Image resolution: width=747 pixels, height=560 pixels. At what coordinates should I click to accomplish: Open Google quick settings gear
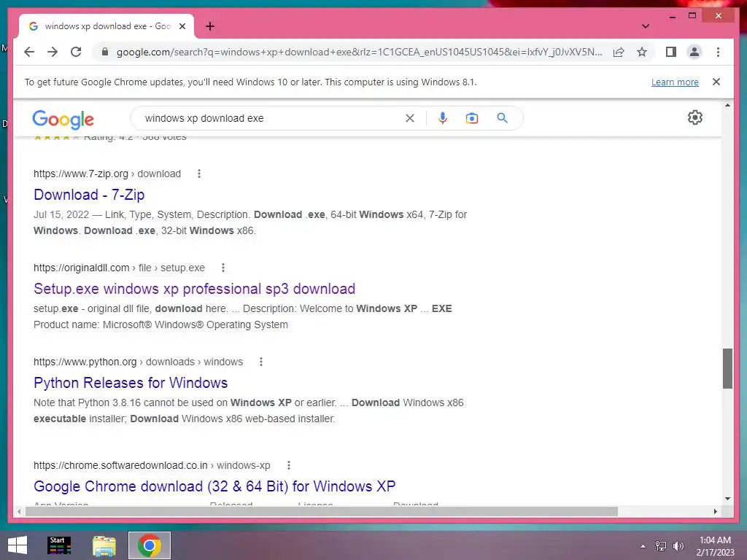tap(694, 117)
